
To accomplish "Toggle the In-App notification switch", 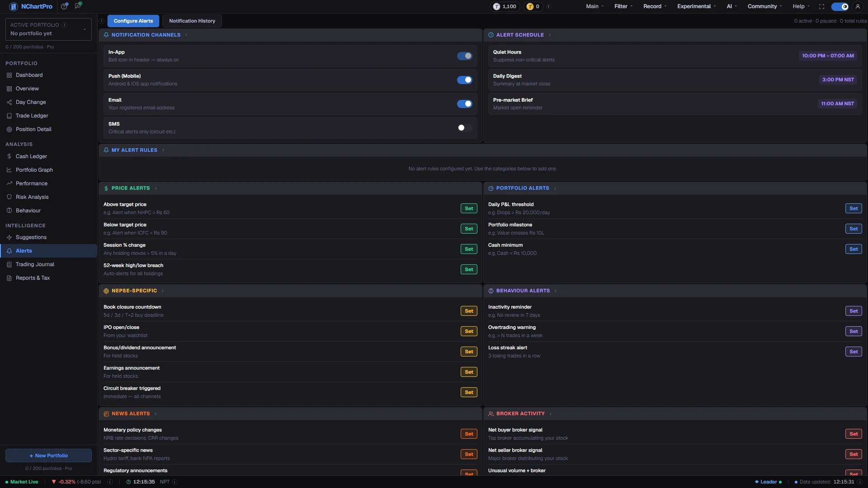I will click(464, 56).
